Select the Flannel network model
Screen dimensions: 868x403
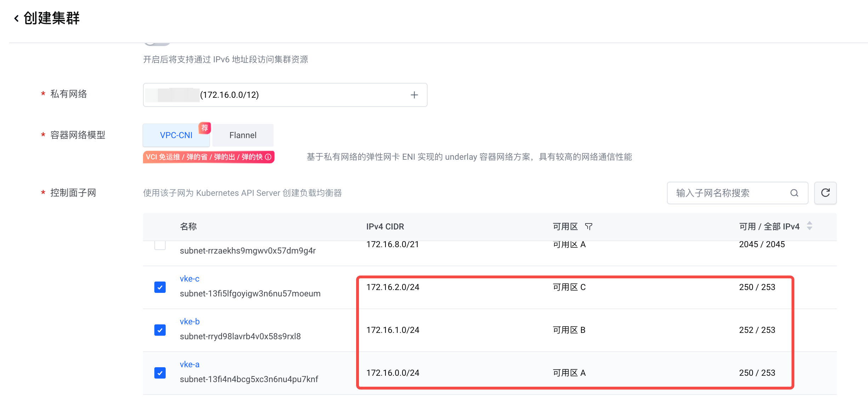coord(243,135)
